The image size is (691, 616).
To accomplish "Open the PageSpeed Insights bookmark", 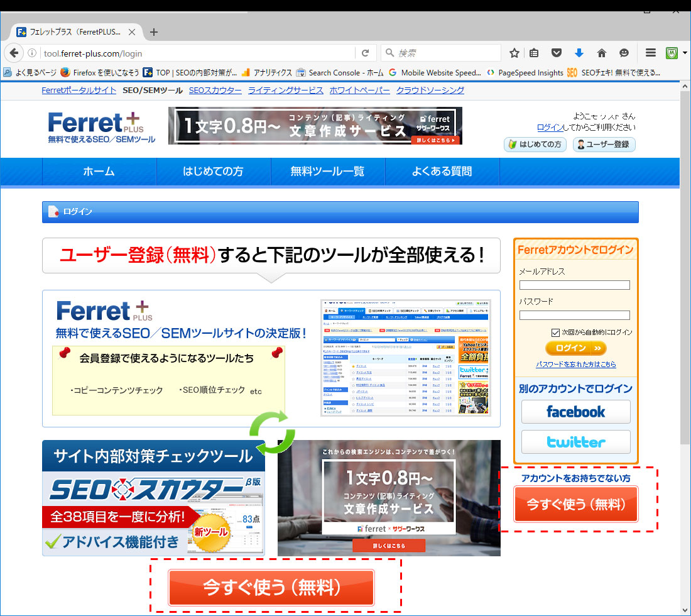I will [x=525, y=73].
